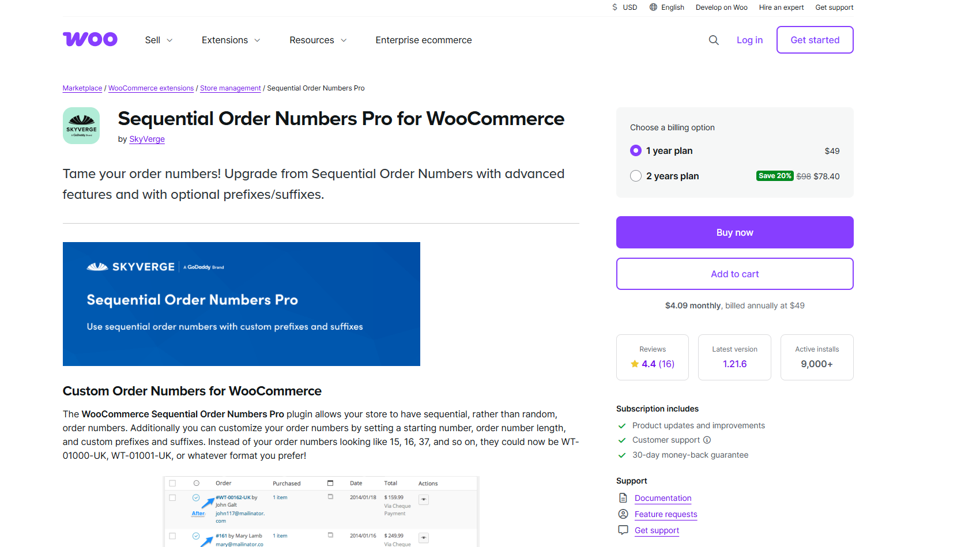Screen dimensions: 980x547
Task: Open Enterprise ecommerce menu item
Action: (x=424, y=40)
